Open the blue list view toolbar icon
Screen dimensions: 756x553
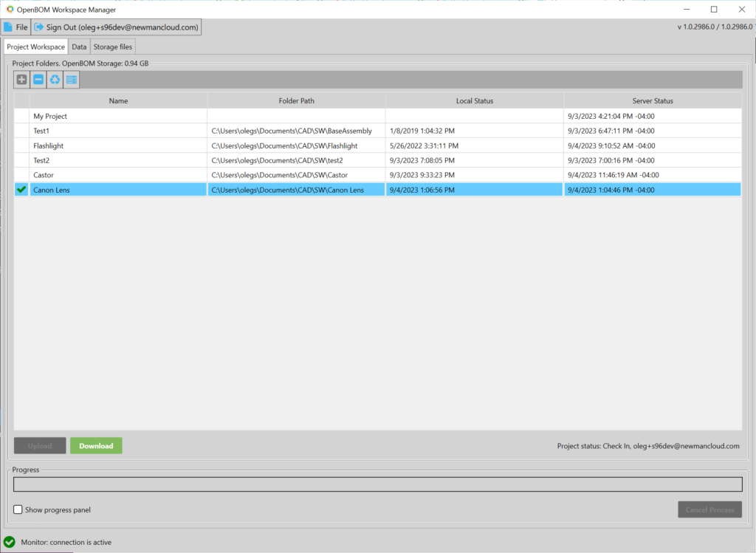click(72, 80)
